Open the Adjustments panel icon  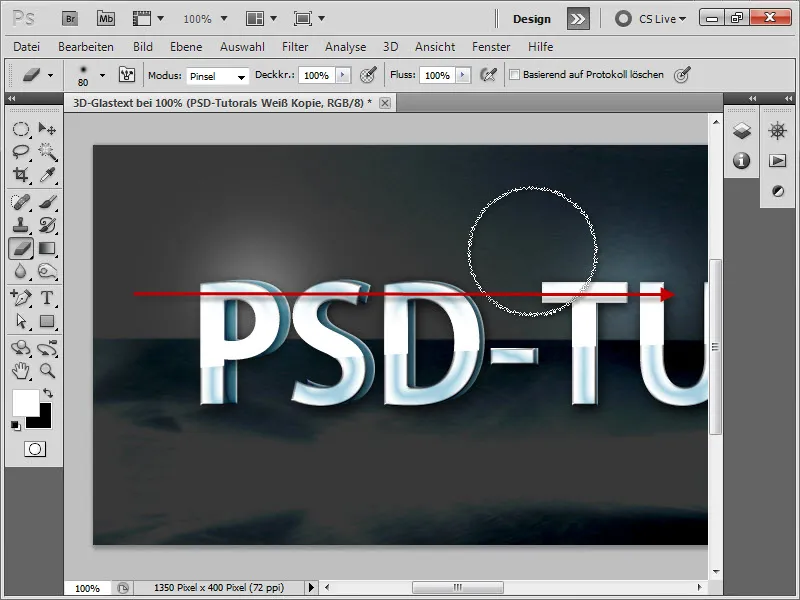coord(778,191)
